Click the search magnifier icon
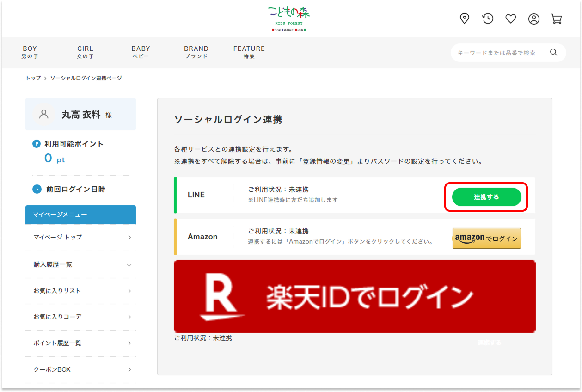The image size is (582, 392). (553, 53)
